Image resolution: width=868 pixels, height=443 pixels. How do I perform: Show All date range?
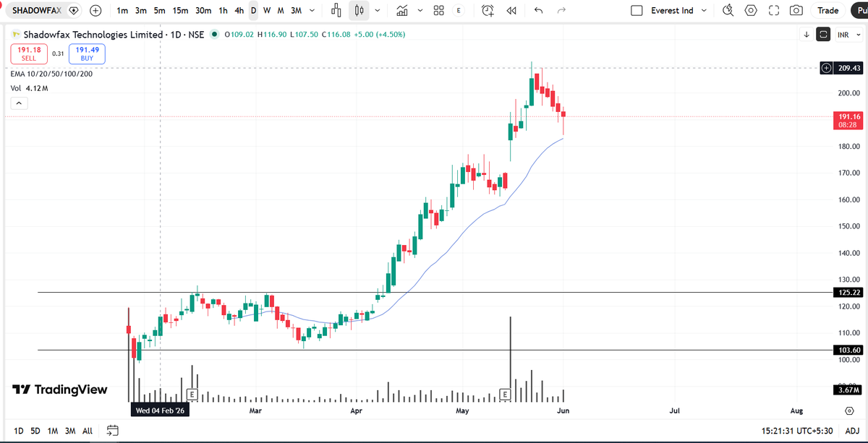[x=88, y=431]
